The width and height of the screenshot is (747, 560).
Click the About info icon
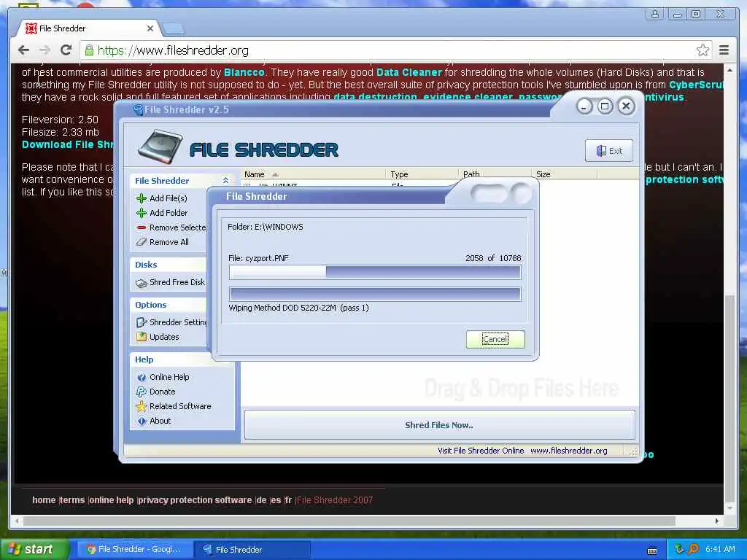click(142, 421)
